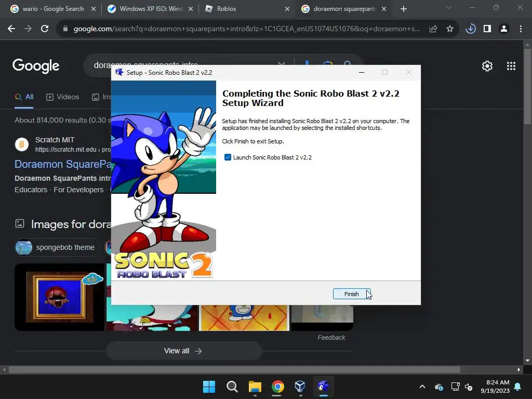
Task: Click the vertical page scrollbar
Action: [x=527, y=87]
